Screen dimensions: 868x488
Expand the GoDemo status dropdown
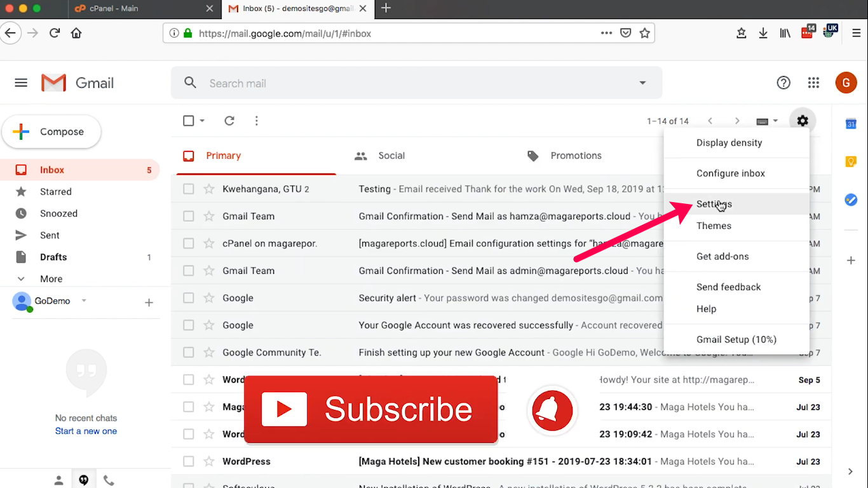(83, 301)
